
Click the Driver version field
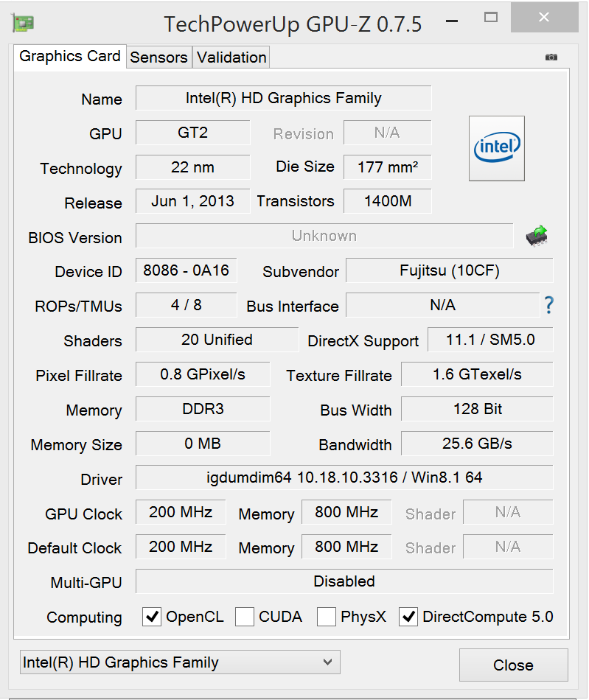click(x=344, y=477)
